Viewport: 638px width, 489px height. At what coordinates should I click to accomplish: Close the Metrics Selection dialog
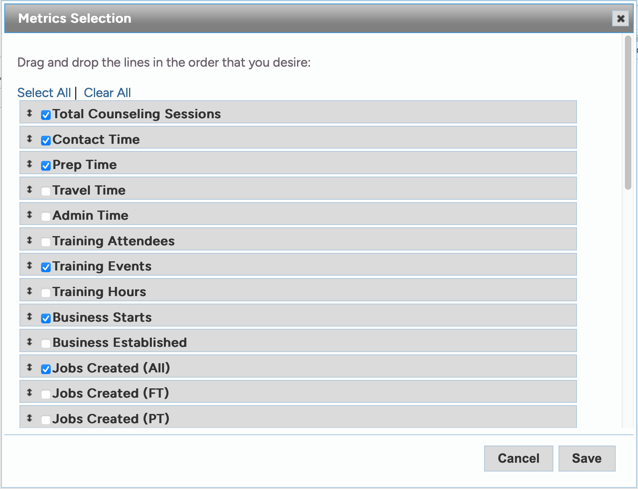tap(620, 18)
